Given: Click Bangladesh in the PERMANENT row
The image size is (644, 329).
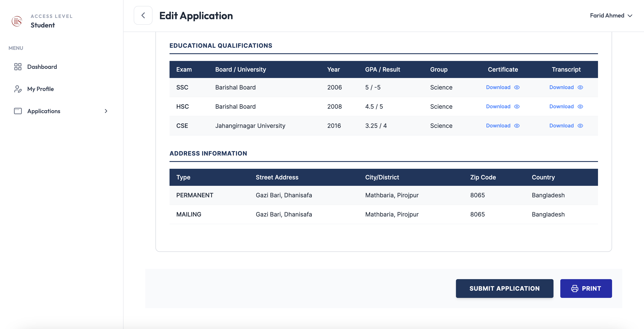Looking at the screenshot, I should 548,195.
